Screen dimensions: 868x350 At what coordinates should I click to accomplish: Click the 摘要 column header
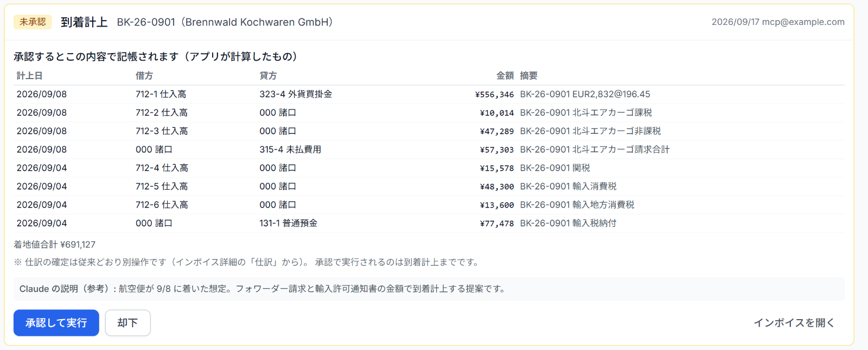tap(529, 76)
